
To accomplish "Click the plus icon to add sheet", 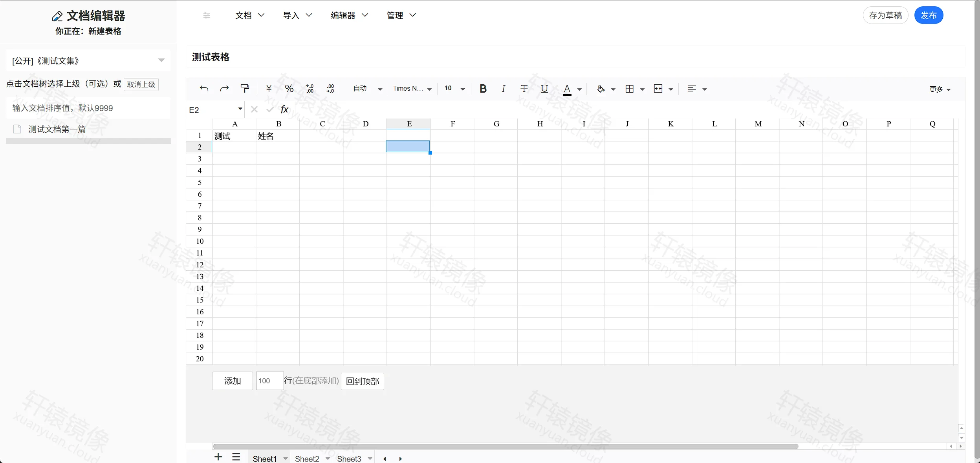I will pos(218,457).
